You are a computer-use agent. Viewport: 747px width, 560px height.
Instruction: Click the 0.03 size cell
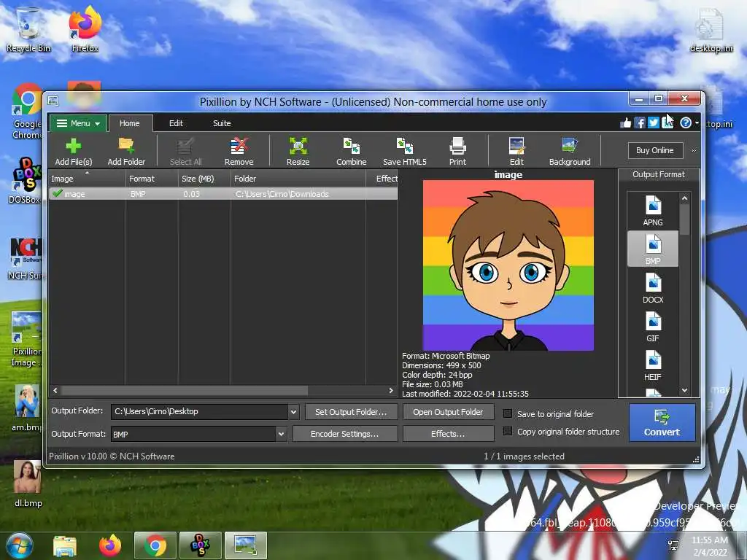[192, 194]
